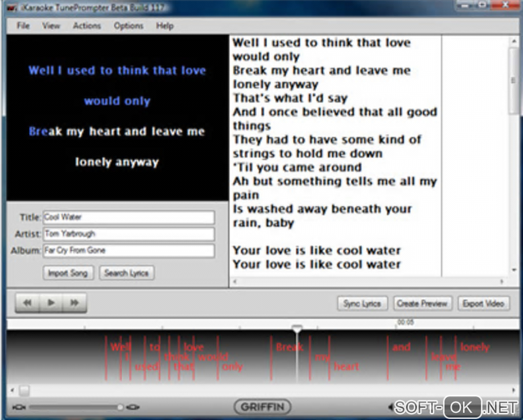Click the 'love' word marker in timeline

pyautogui.click(x=194, y=347)
